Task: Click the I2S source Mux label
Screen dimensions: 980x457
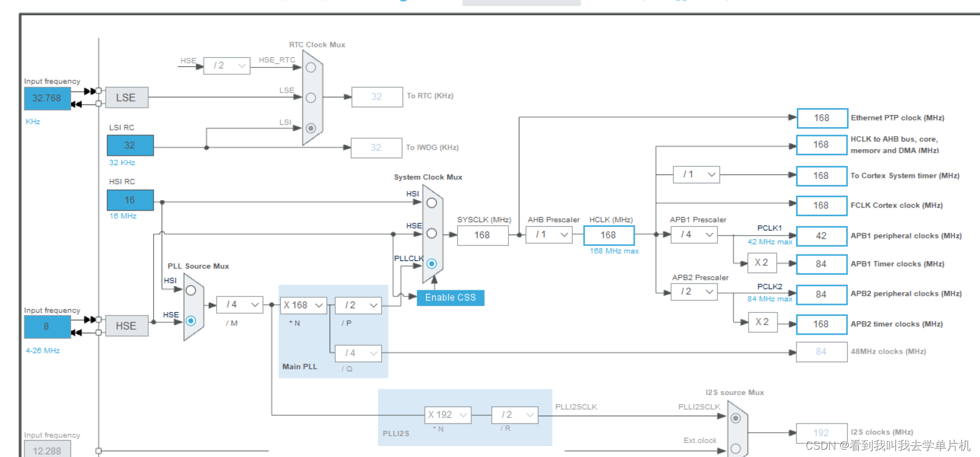Action: click(734, 393)
